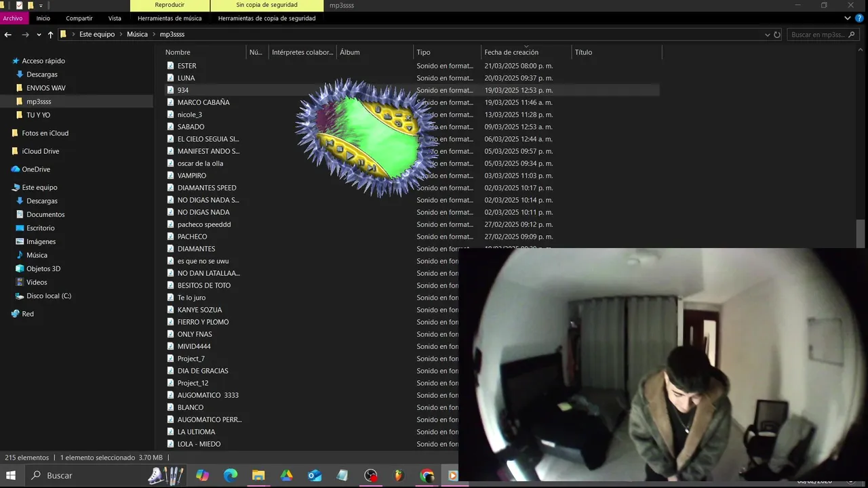868x488 pixels.
Task: Select Red in navigation pane
Action: [28, 314]
